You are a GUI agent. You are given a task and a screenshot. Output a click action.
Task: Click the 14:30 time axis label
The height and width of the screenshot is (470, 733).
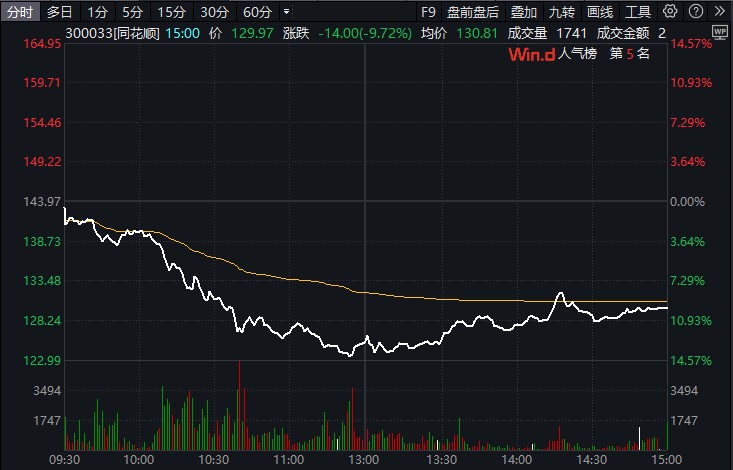[x=592, y=460]
